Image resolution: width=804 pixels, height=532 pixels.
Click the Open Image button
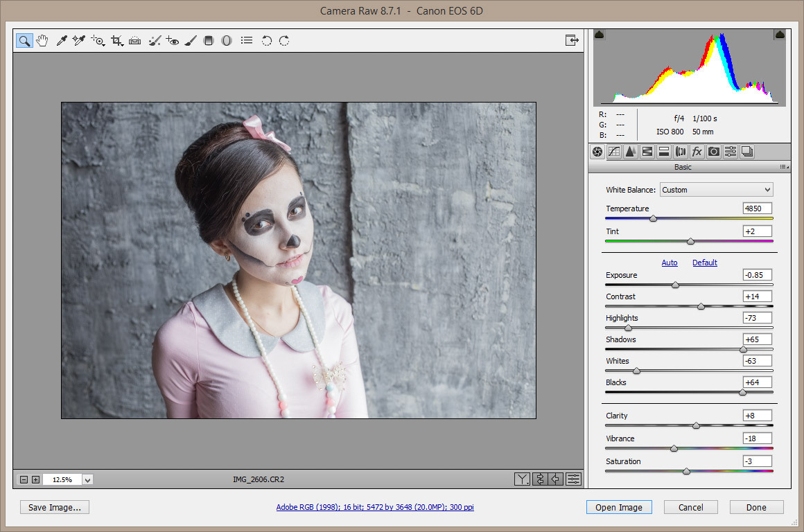618,507
